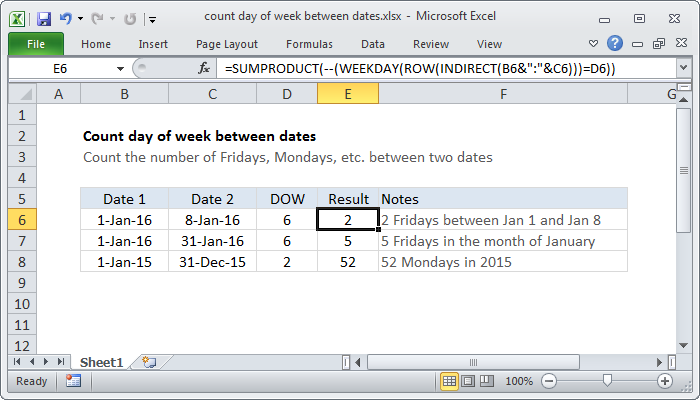
Task: Open Customize Quick Access Toolbar dropdown
Action: tap(150, 19)
